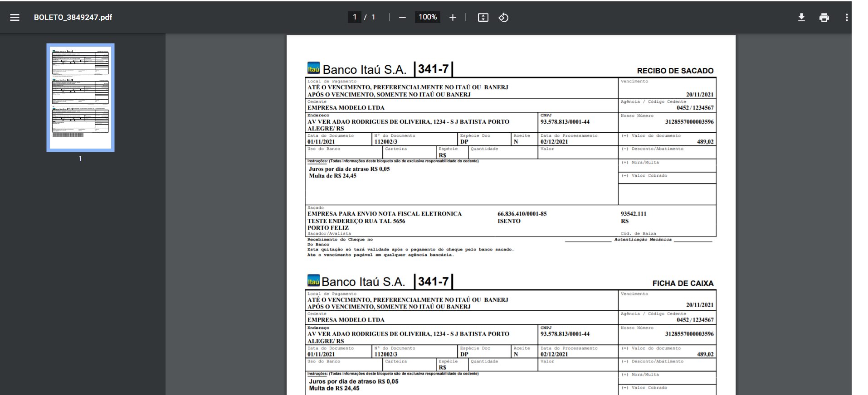
Task: Click the 'Sacador/Avalista' label
Action: tap(329, 234)
